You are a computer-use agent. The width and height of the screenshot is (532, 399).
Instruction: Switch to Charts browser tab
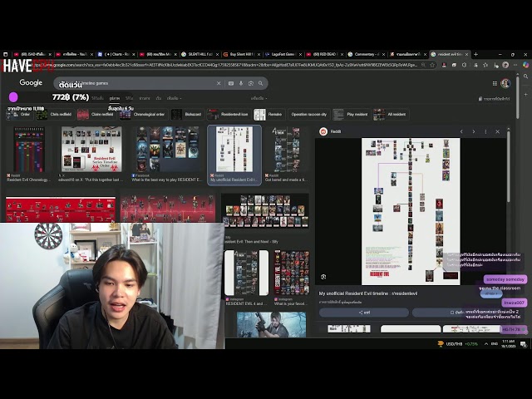click(x=116, y=54)
